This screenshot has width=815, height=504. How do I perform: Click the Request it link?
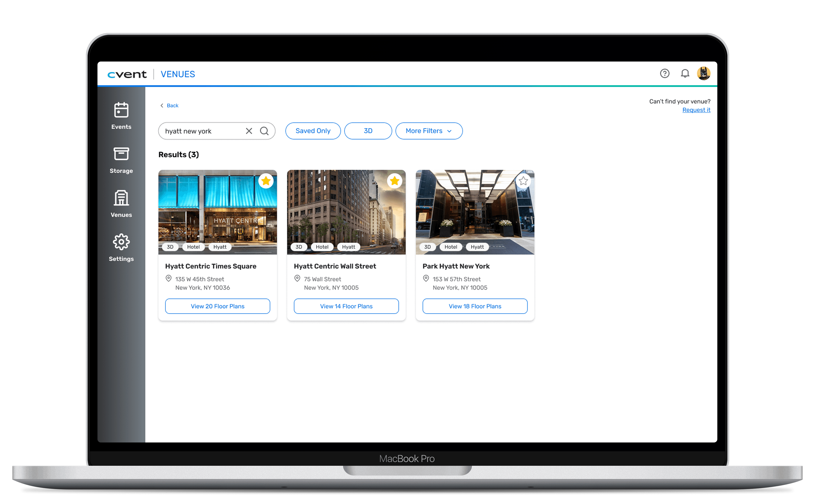point(696,110)
